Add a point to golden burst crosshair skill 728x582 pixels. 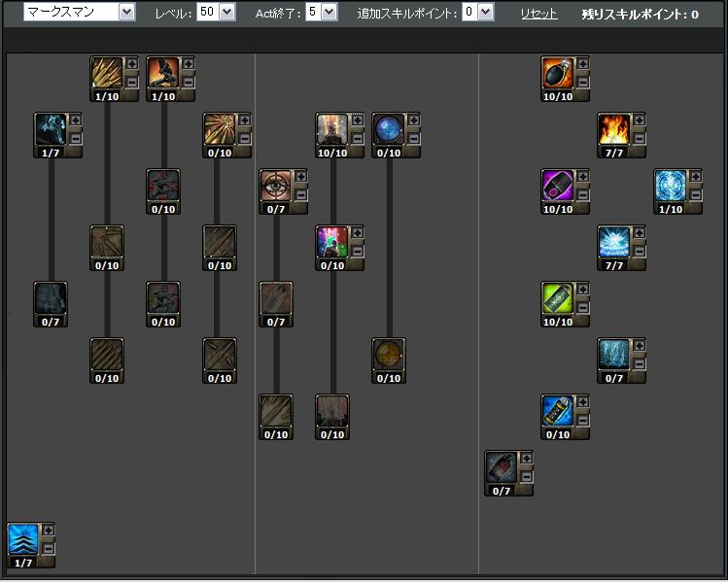coord(244,120)
